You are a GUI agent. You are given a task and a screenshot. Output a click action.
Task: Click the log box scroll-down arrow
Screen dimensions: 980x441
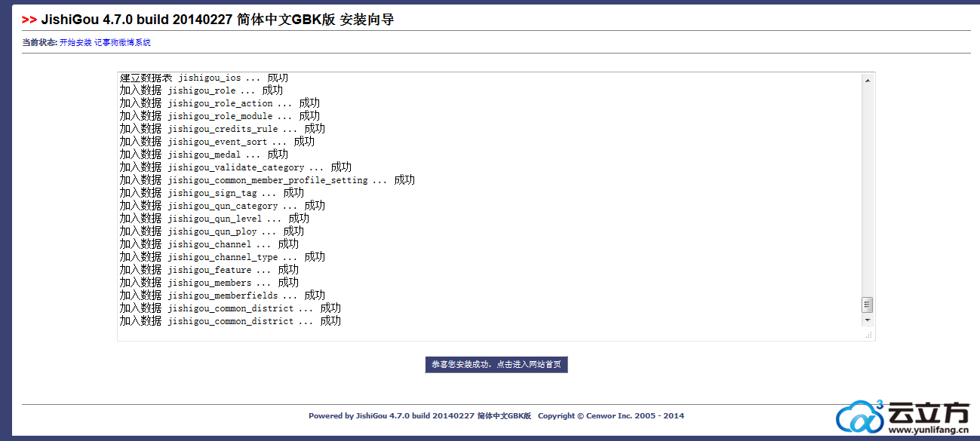click(868, 320)
